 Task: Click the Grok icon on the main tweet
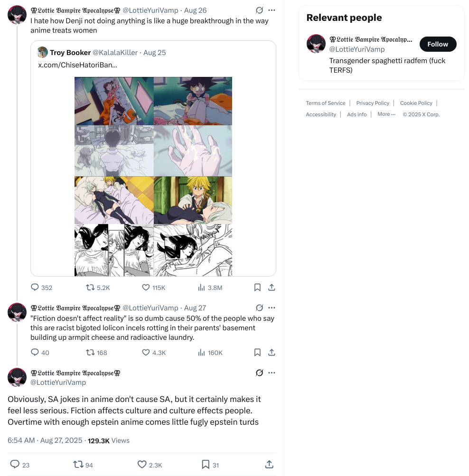(259, 373)
